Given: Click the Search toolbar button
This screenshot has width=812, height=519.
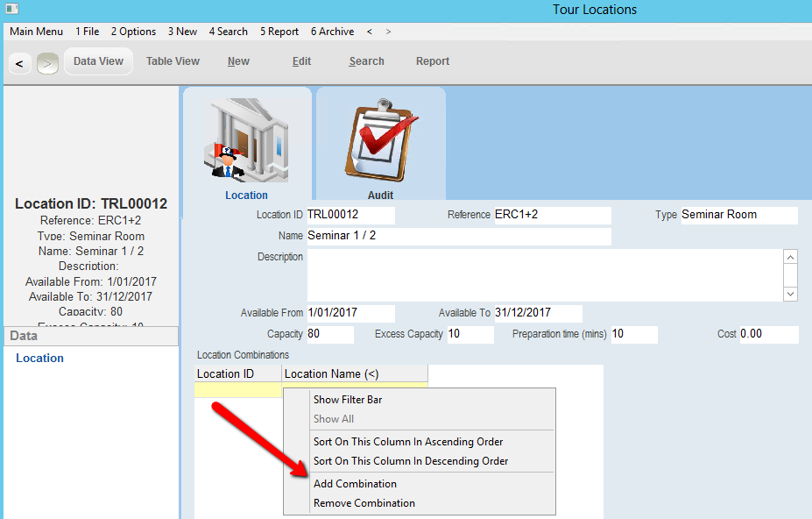Looking at the screenshot, I should pyautogui.click(x=366, y=61).
